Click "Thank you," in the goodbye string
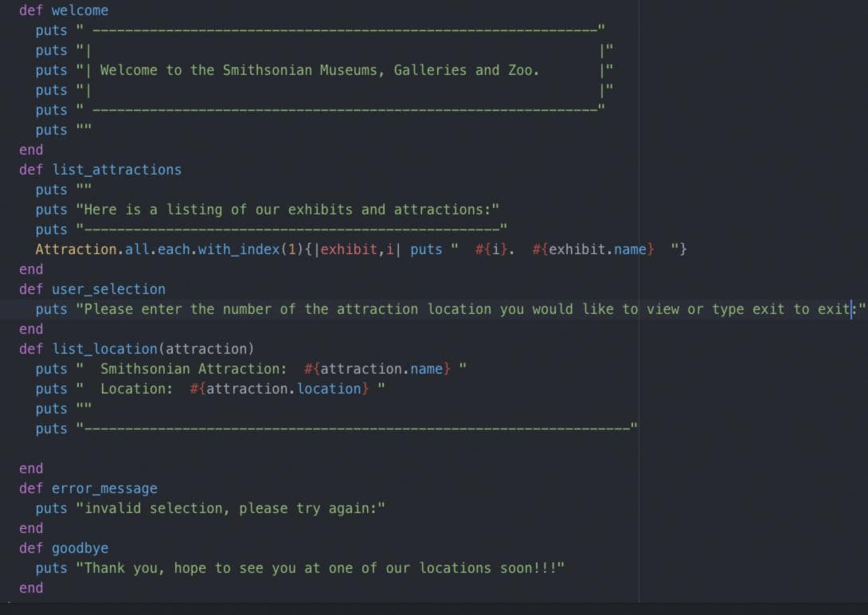This screenshot has height=615, width=868. pyautogui.click(x=124, y=569)
